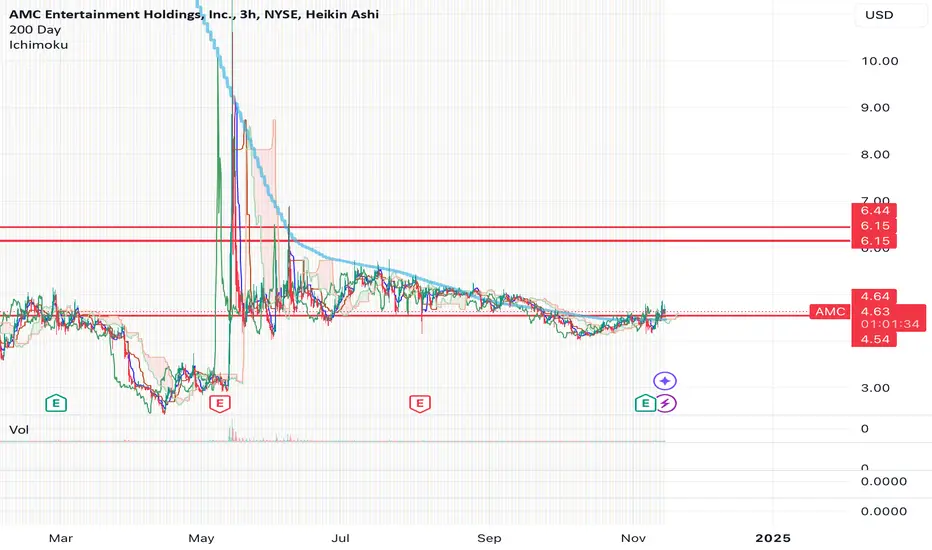Viewport: 932px width, 550px height.
Task: Click the AMC Entertainment Holdings chart title
Action: [x=194, y=14]
